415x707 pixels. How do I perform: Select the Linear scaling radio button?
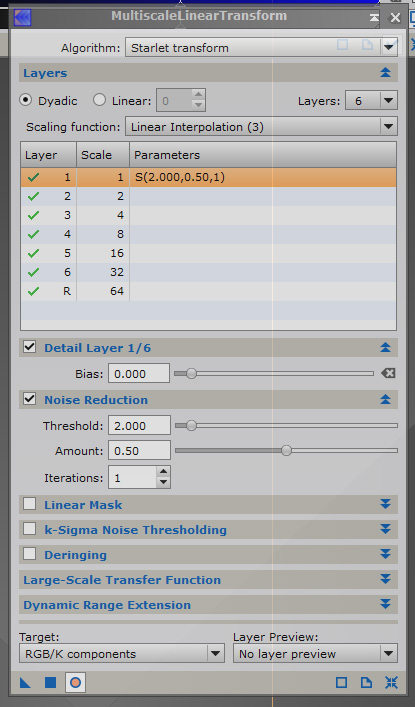99,100
